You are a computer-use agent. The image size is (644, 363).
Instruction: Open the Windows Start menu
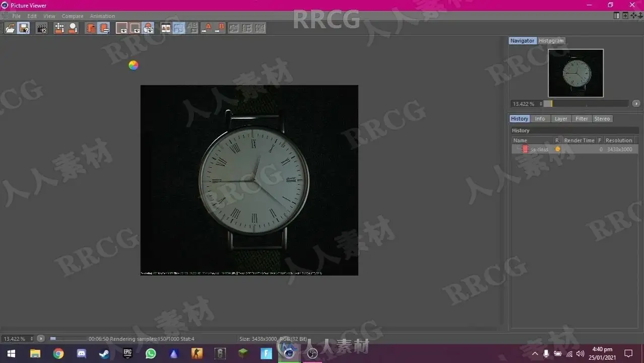pos(11,353)
